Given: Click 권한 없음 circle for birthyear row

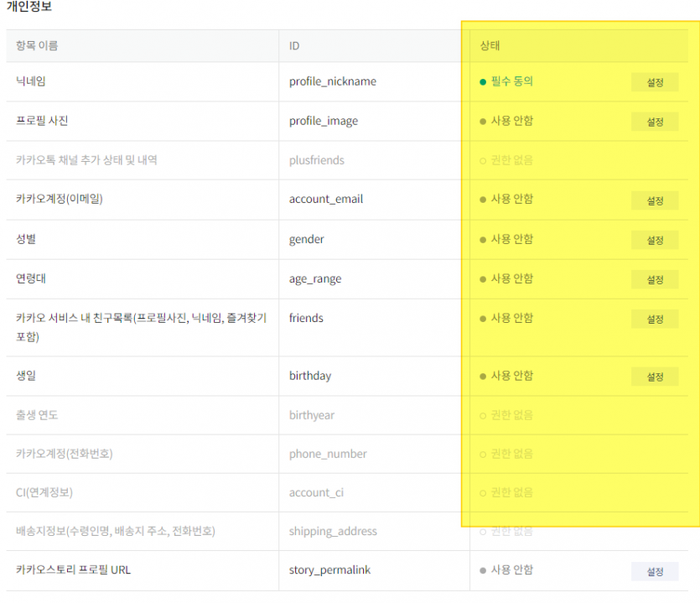Looking at the screenshot, I should coord(483,415).
